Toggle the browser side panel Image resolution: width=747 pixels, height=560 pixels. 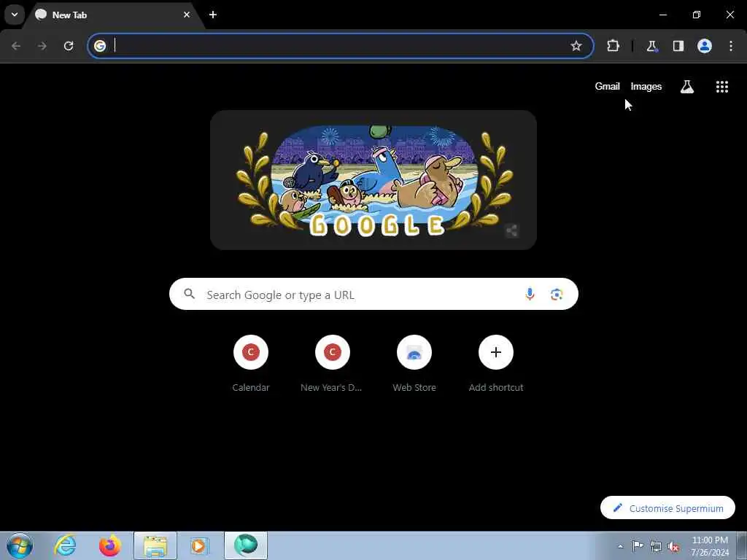[678, 46]
